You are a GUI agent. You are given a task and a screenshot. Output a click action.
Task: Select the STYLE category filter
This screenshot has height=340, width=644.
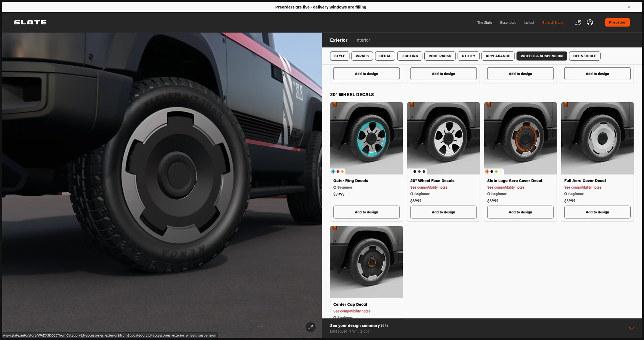click(x=340, y=56)
